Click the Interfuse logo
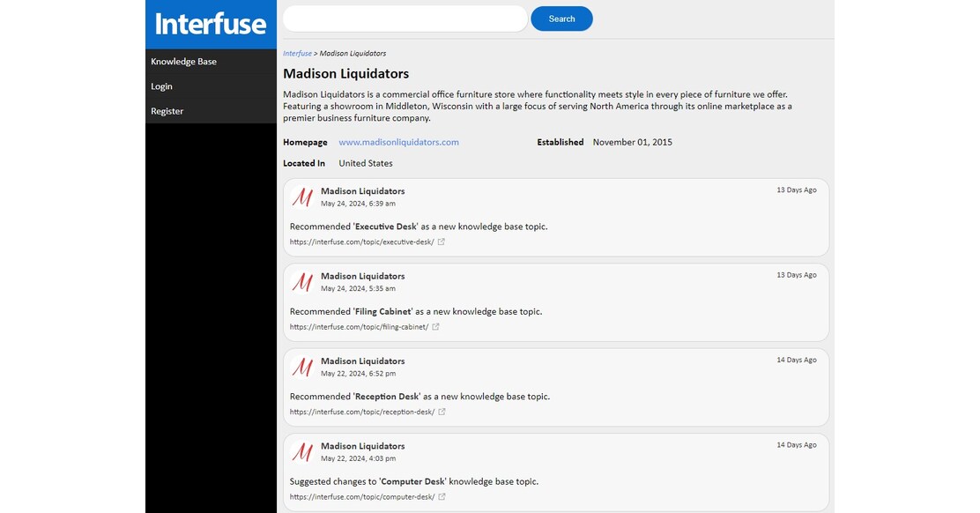Viewport: 980px width, 513px height. tap(211, 24)
